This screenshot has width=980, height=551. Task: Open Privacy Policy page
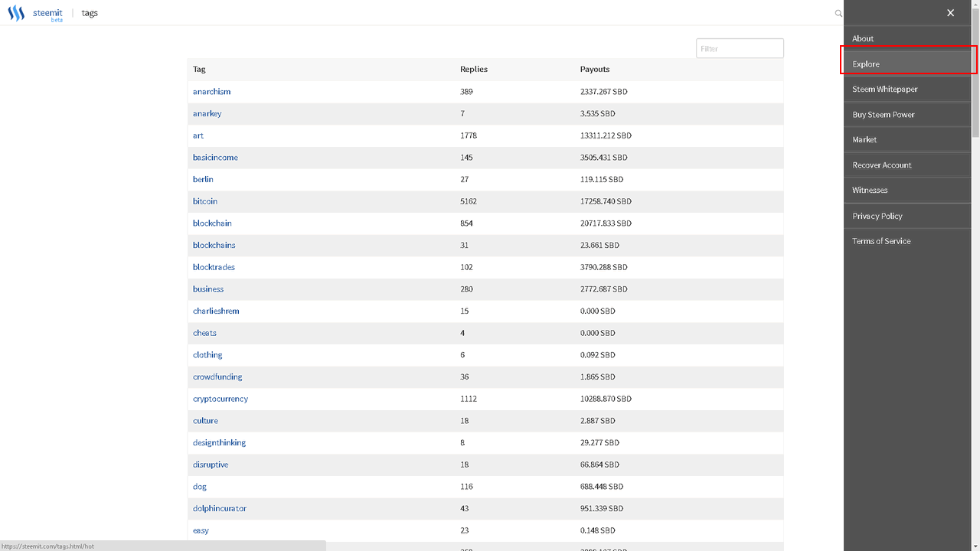pyautogui.click(x=877, y=216)
